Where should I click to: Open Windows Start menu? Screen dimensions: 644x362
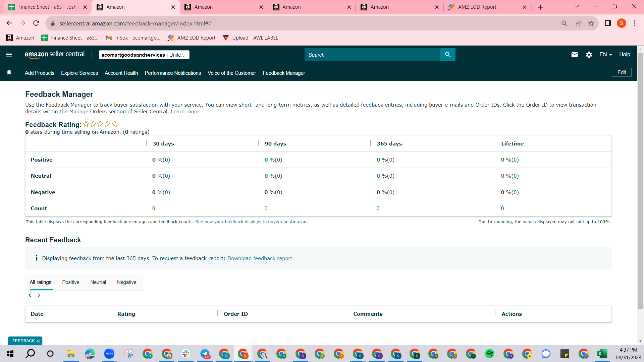pos(10,354)
